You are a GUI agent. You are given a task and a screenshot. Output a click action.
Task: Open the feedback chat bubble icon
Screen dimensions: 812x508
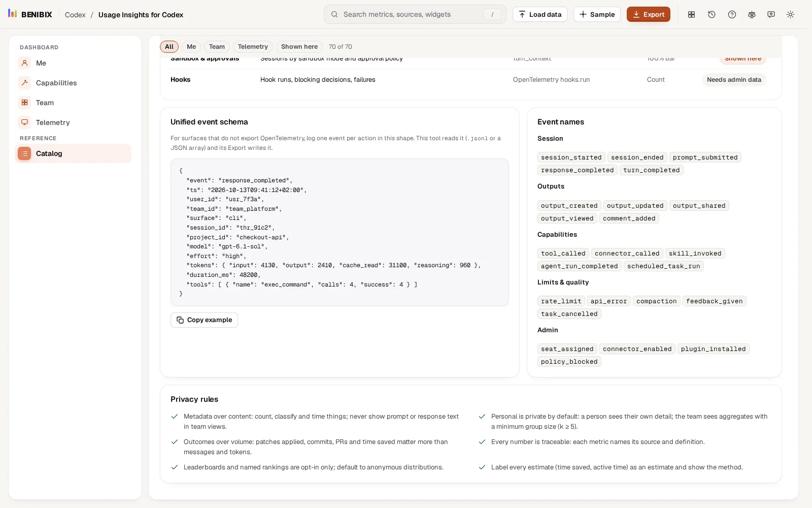pyautogui.click(x=771, y=15)
